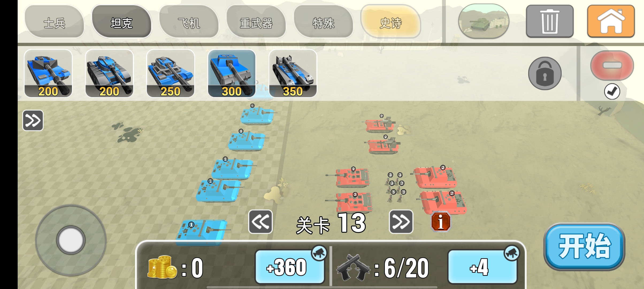644x289 pixels.
Task: Open the desert map preview thumbnail
Action: [x=484, y=21]
